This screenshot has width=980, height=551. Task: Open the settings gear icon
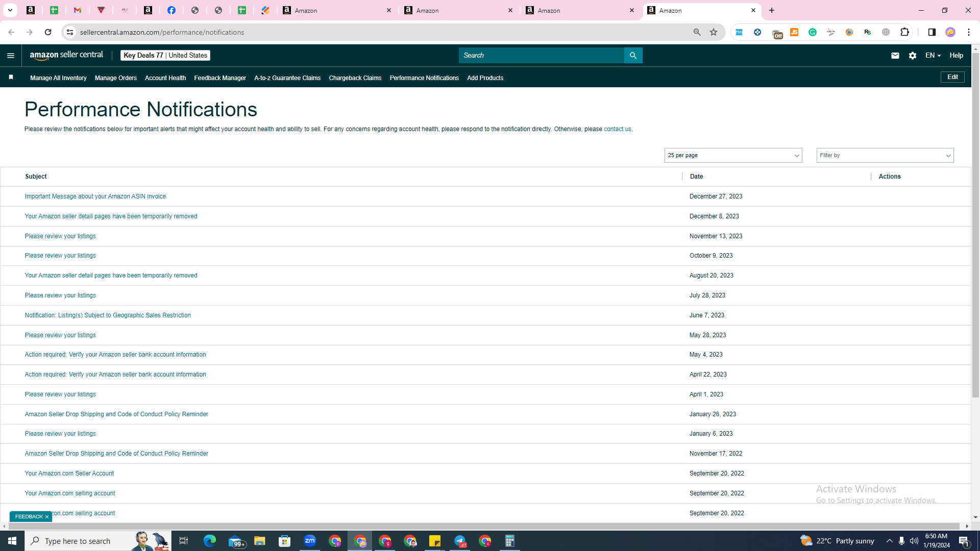point(913,56)
